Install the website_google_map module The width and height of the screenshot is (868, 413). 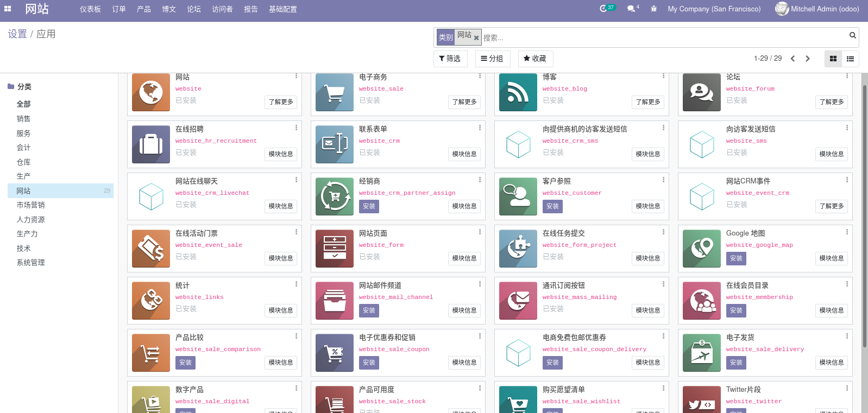[x=736, y=258]
